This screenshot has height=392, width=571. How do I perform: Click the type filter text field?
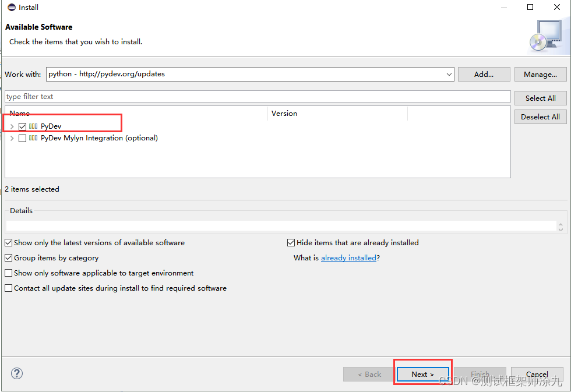[x=258, y=97]
